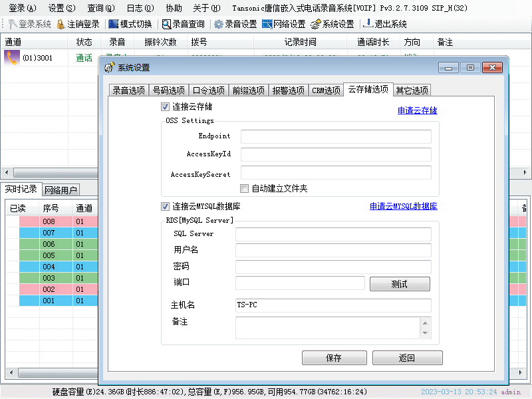Click channel list left scroll arrow
The height and width of the screenshot is (399, 532).
7,172
